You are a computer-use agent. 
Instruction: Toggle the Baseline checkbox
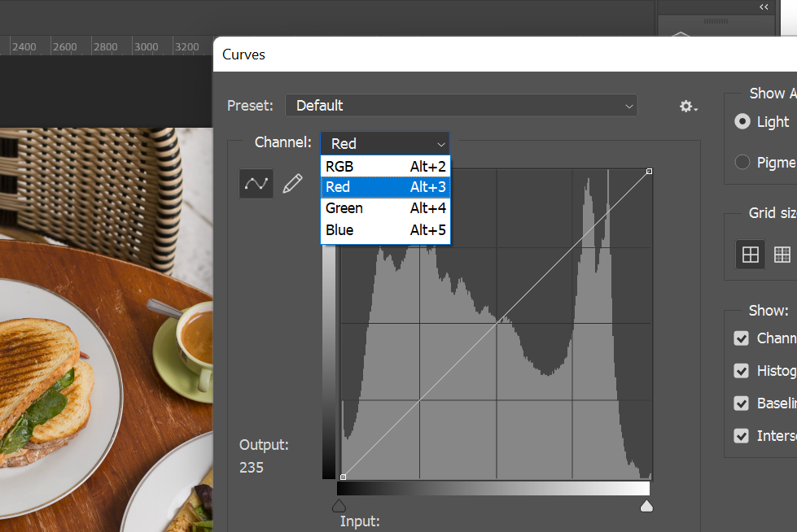click(x=741, y=403)
